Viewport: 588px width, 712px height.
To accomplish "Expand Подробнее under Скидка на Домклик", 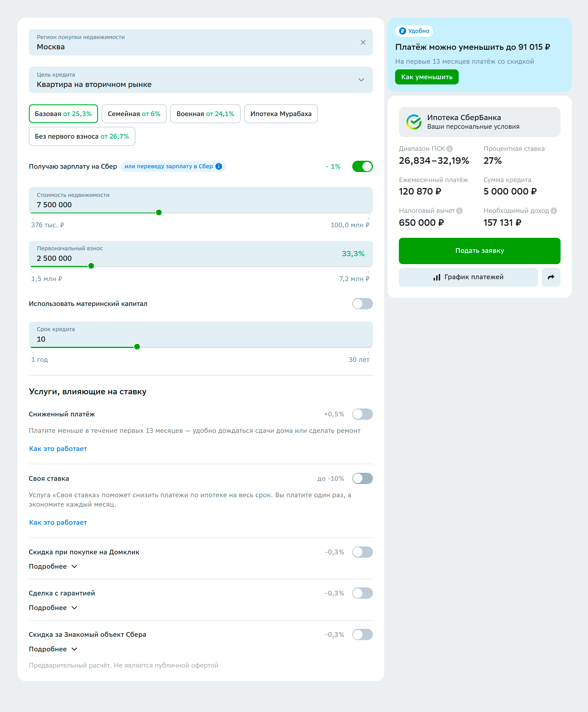I will point(53,566).
